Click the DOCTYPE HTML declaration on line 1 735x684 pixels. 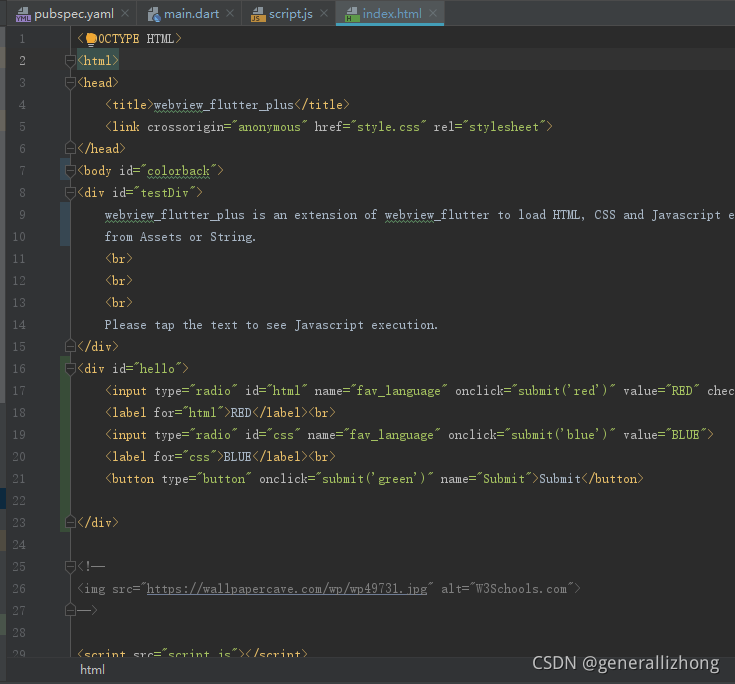(x=130, y=39)
